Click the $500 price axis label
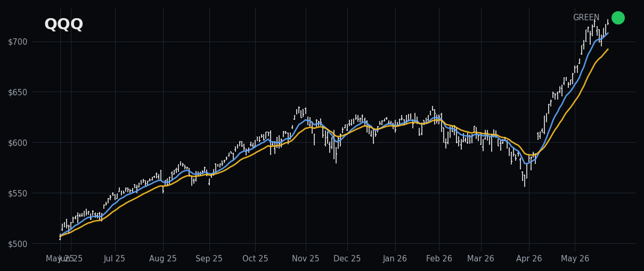Image resolution: width=644 pixels, height=271 pixels. pos(17,244)
